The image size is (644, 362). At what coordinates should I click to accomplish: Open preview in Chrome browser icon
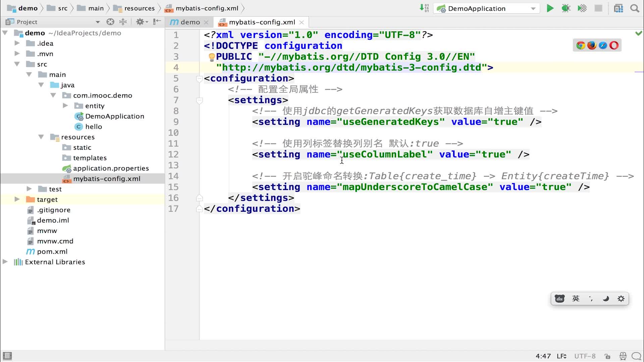(581, 45)
